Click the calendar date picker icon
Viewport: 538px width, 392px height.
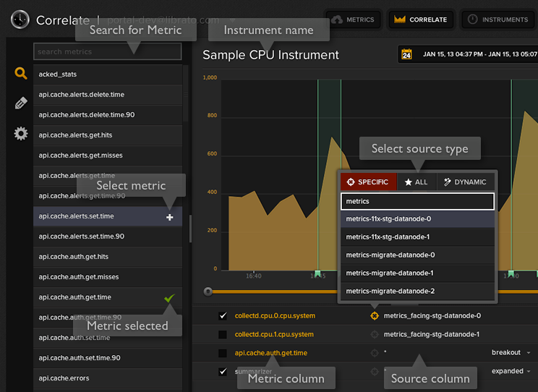[406, 54]
